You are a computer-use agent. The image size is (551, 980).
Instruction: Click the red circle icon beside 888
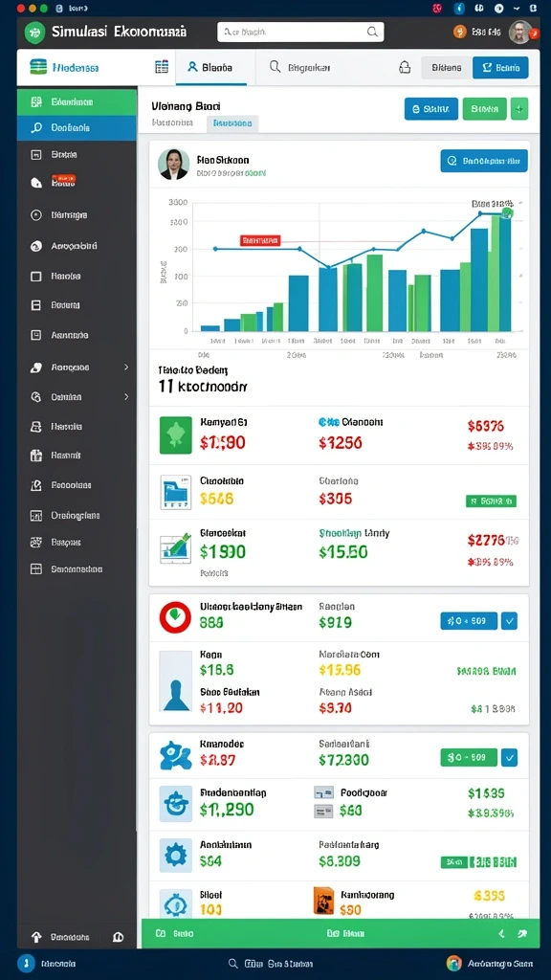[176, 617]
